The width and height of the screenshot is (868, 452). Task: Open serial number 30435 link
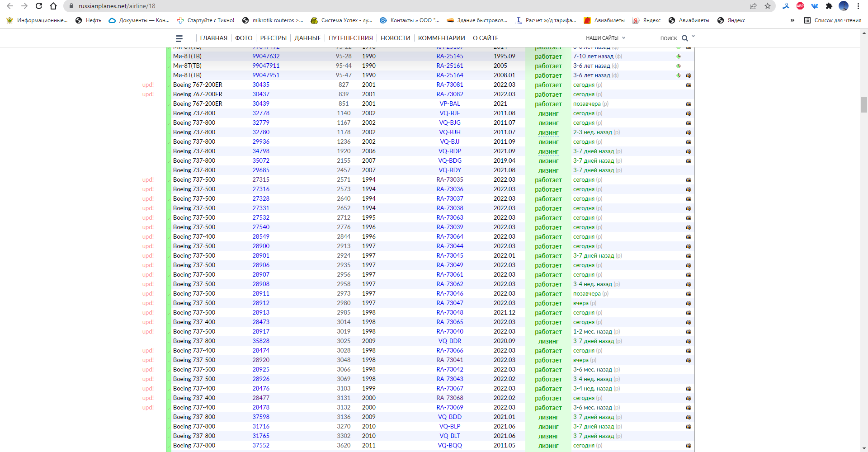point(261,85)
